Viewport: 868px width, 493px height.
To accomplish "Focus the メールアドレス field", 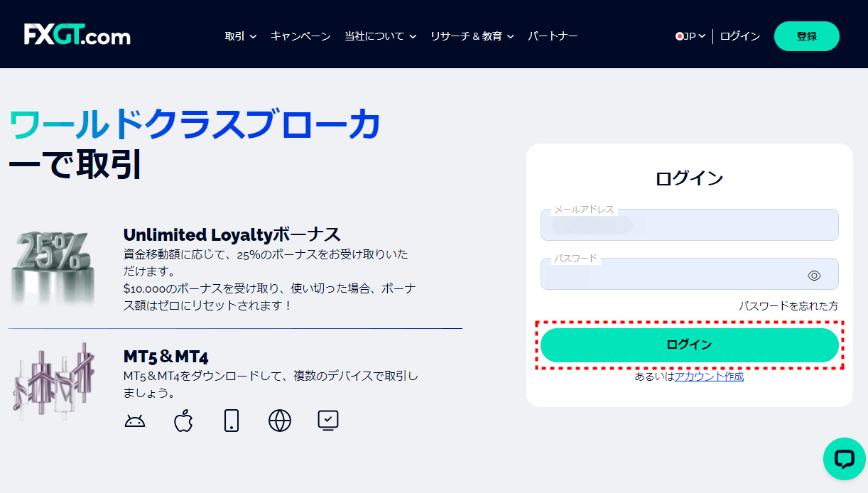I will point(689,224).
